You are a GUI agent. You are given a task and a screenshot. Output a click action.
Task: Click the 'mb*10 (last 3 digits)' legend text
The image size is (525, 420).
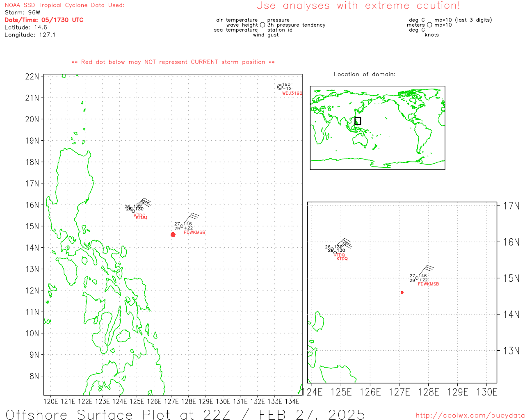(463, 20)
